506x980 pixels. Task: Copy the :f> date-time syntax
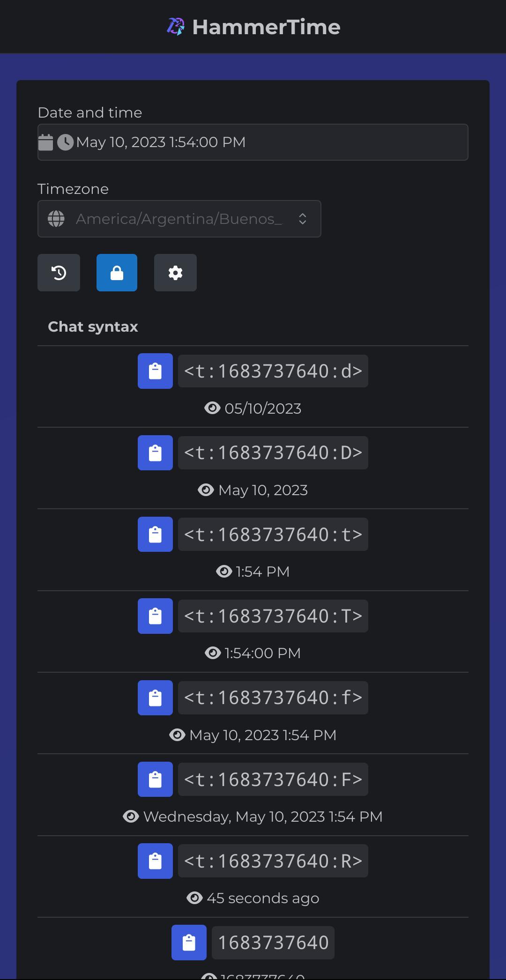click(155, 698)
